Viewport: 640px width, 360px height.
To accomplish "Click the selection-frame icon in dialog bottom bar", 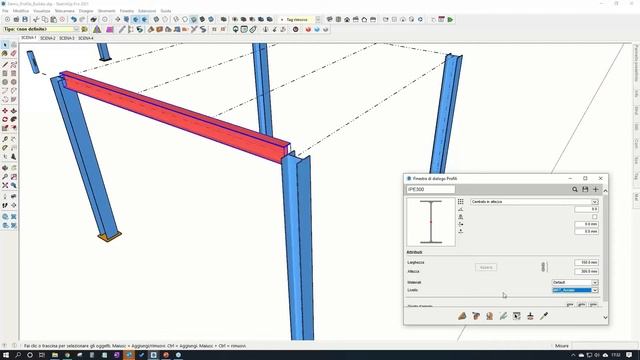I will 517,316.
